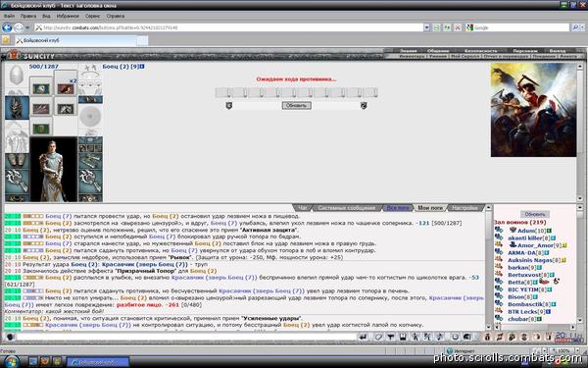Screen dimensions: 588x368
Task: Click the battle log vertical scrollbar
Action: pos(489,267)
